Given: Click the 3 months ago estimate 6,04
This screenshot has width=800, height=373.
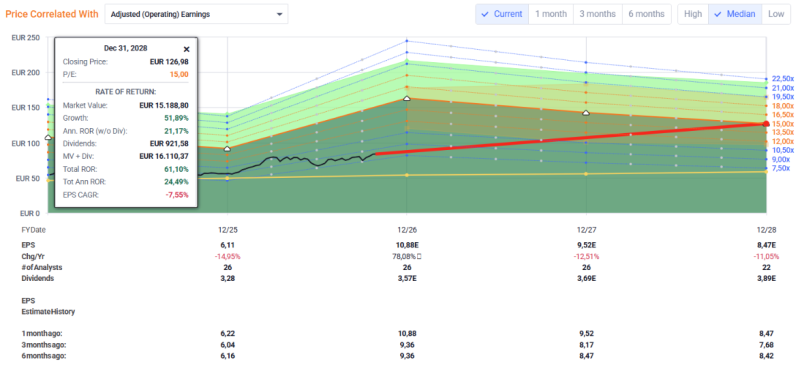Looking at the screenshot, I should tap(228, 344).
